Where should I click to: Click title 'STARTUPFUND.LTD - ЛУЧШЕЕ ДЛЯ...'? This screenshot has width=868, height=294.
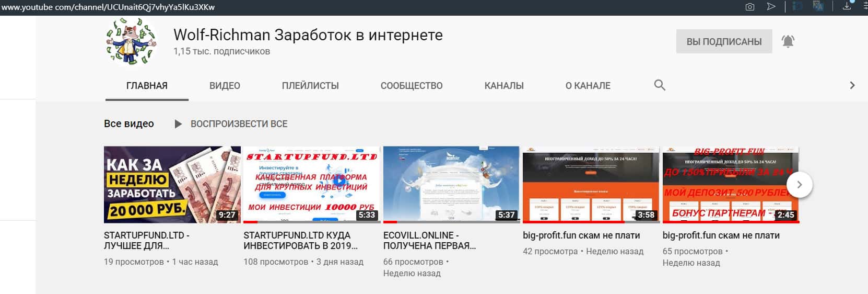tap(147, 241)
